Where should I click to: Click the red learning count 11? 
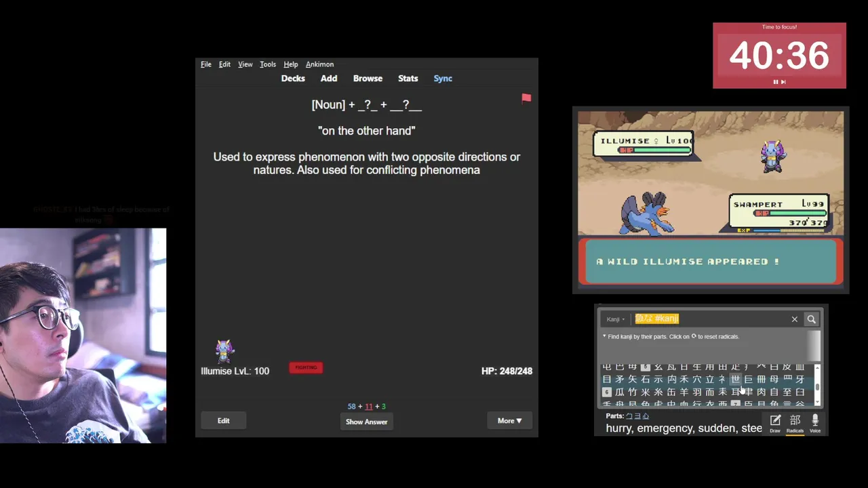pos(368,407)
